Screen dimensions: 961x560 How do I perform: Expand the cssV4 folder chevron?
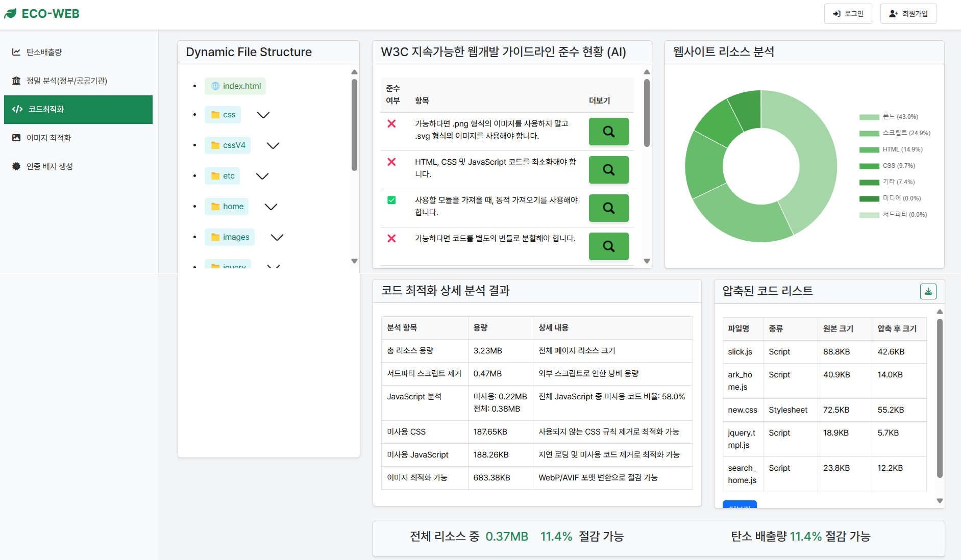click(x=273, y=146)
